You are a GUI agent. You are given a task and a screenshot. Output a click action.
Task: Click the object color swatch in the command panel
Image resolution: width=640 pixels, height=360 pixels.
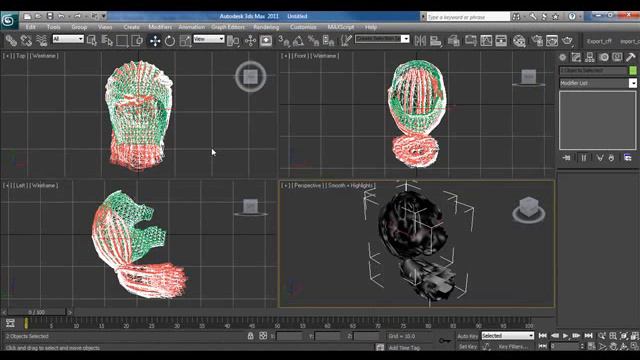coord(633,70)
